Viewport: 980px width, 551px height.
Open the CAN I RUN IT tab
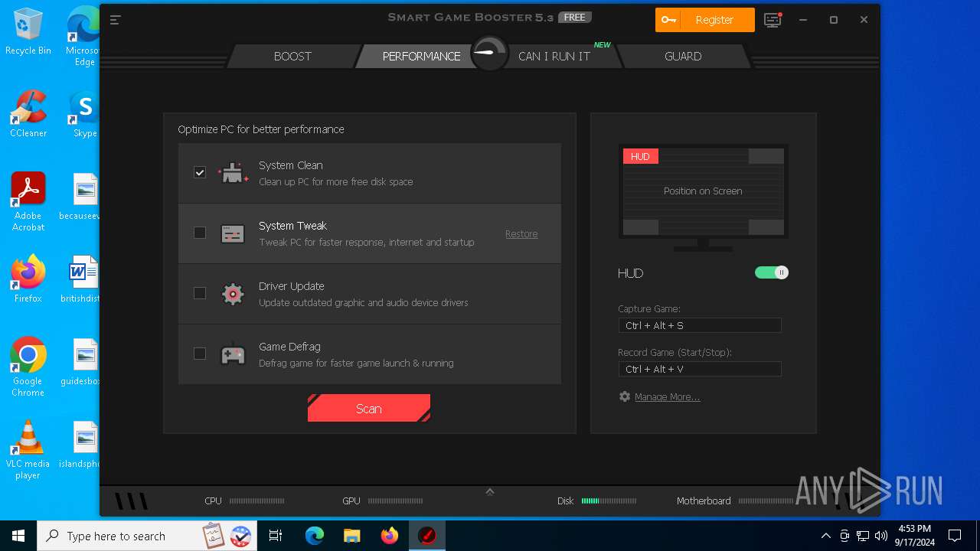(554, 56)
